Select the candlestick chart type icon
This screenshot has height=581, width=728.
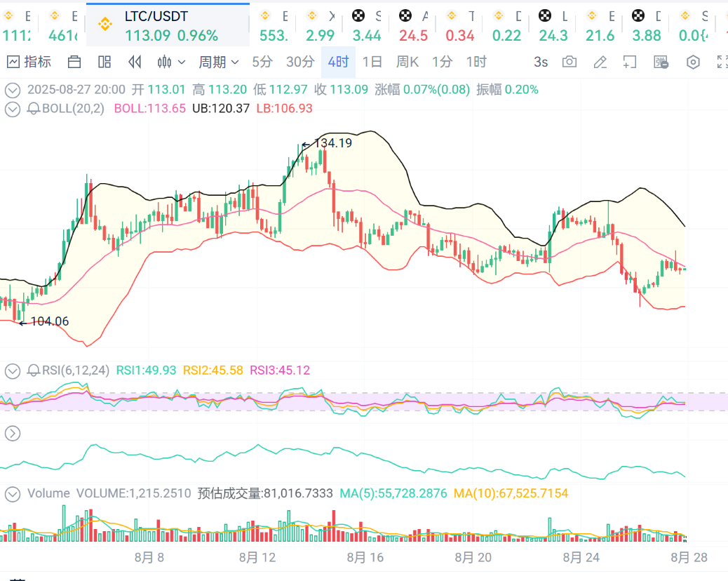164,62
